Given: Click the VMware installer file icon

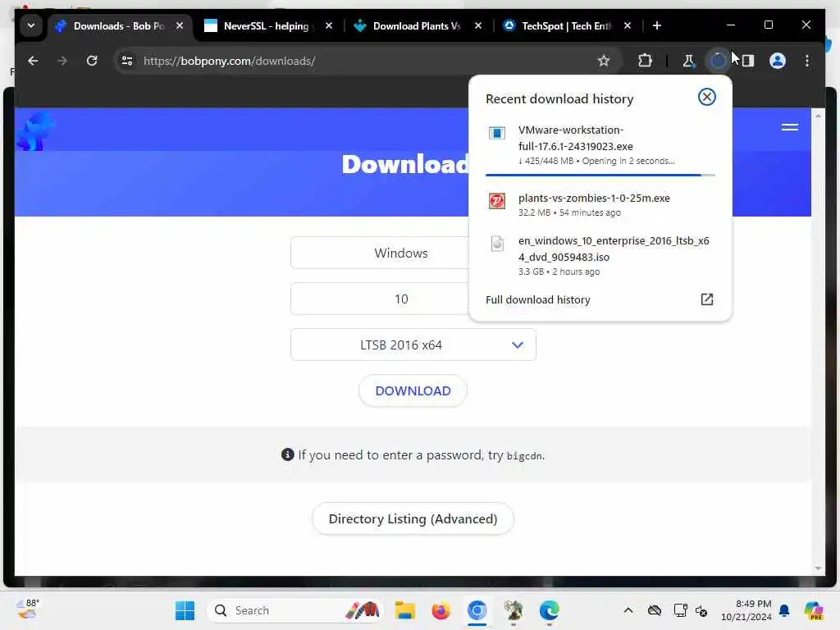Looking at the screenshot, I should point(496,133).
